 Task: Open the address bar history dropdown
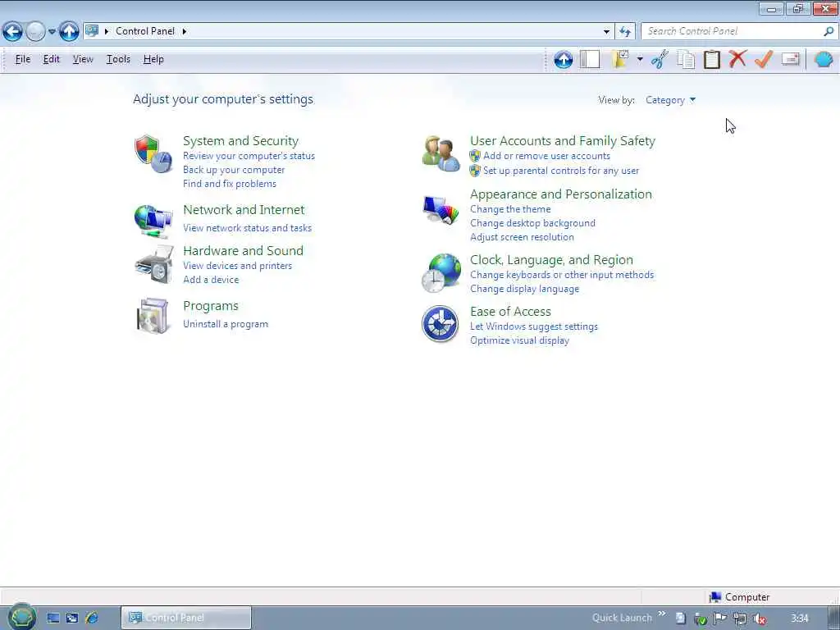point(606,32)
